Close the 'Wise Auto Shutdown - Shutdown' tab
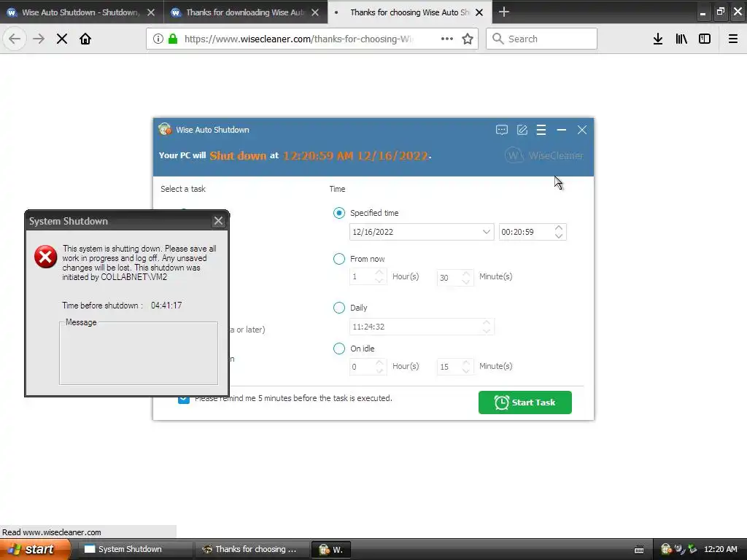 pos(151,12)
